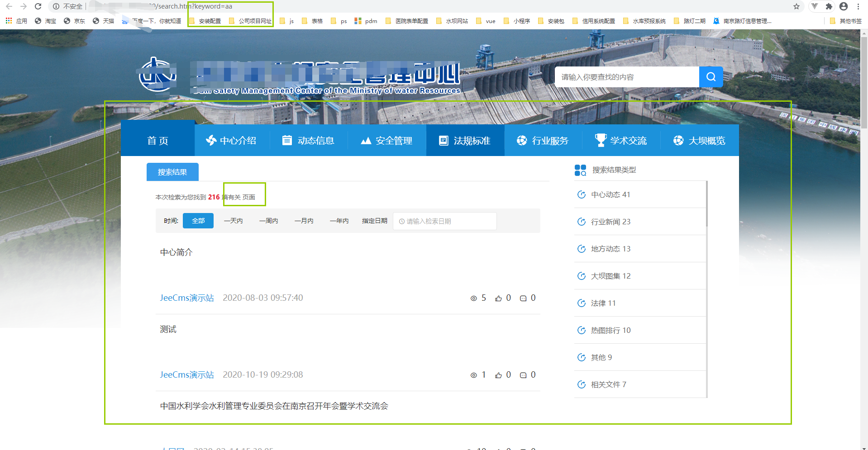Bookmark this page with star icon
Screen dimensions: 868x450
coord(796,6)
